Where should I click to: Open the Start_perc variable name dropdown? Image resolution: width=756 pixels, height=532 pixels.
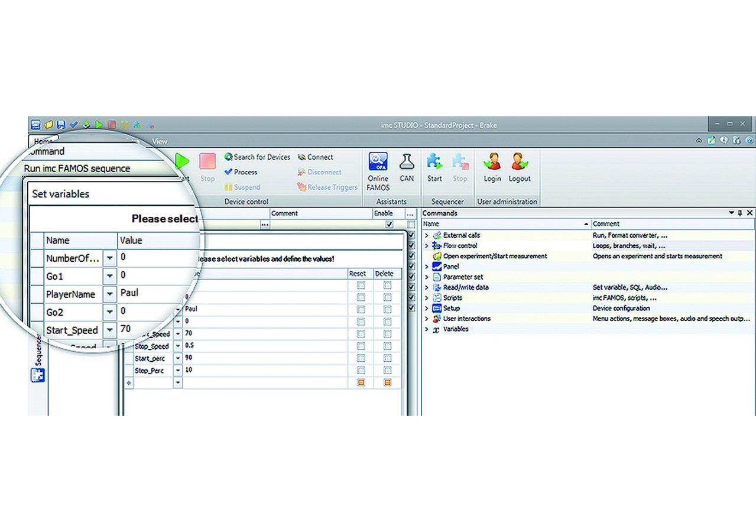point(177,358)
